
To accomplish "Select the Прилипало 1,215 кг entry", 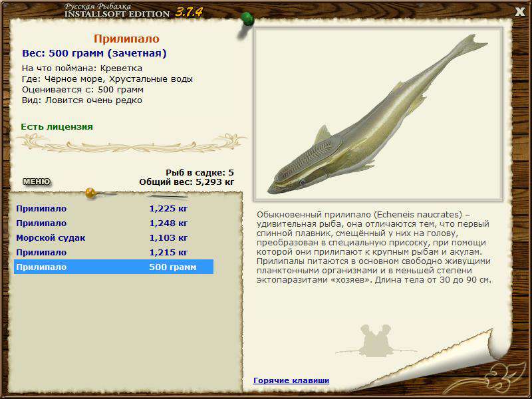I will pyautogui.click(x=114, y=253).
